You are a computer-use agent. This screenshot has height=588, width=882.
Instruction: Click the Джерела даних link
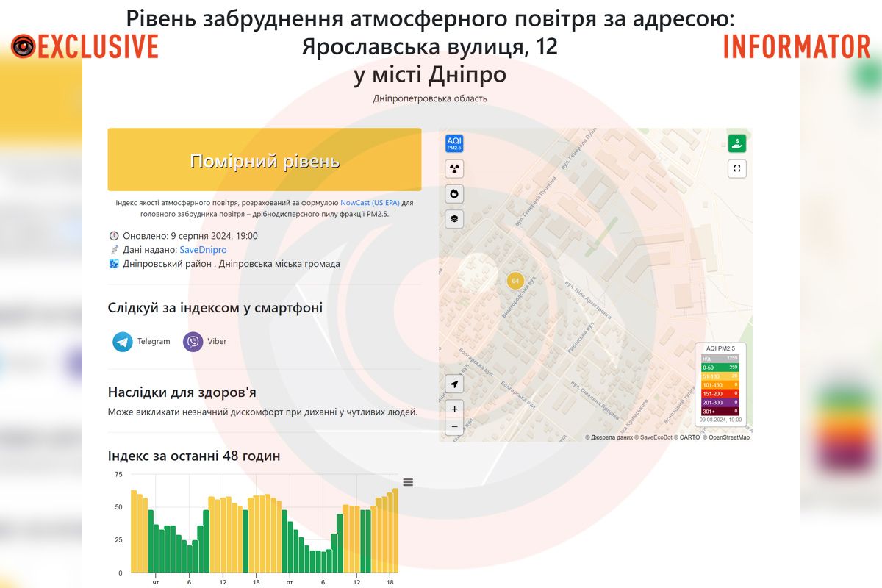[x=612, y=437]
